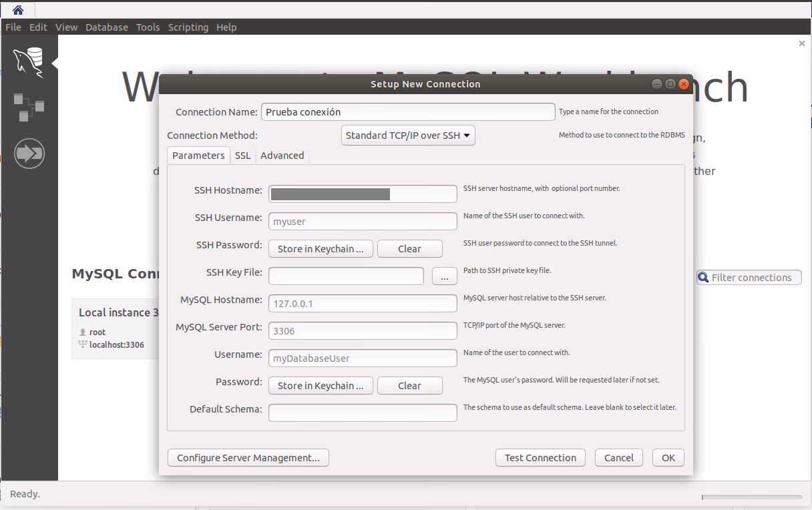
Task: Click the root user text on Local instance
Action: (x=97, y=332)
